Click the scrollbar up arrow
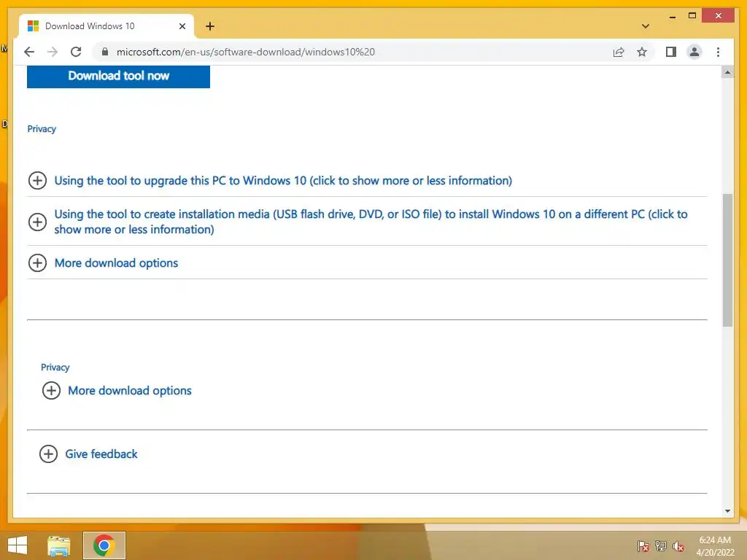The width and height of the screenshot is (747, 560). pyautogui.click(x=727, y=72)
